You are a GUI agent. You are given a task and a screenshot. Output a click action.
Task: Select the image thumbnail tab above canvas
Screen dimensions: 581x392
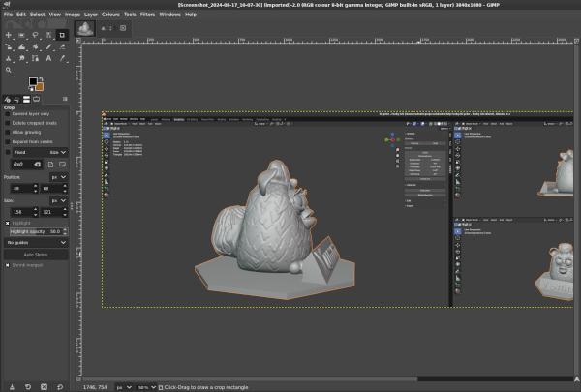click(x=85, y=28)
